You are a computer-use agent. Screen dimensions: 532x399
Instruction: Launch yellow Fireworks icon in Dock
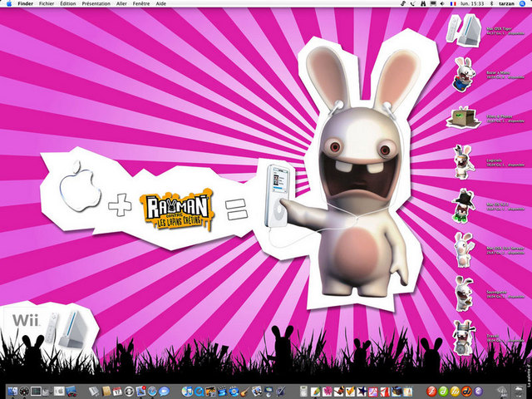tap(455, 392)
